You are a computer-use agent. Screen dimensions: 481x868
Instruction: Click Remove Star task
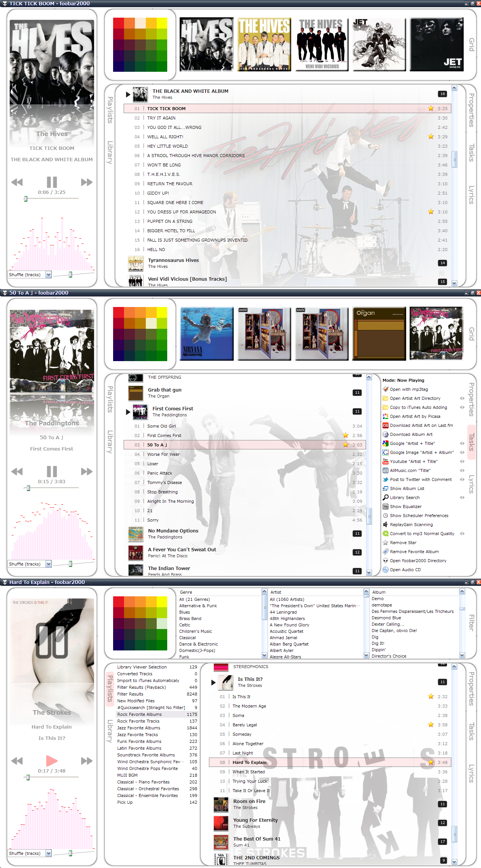coord(403,543)
